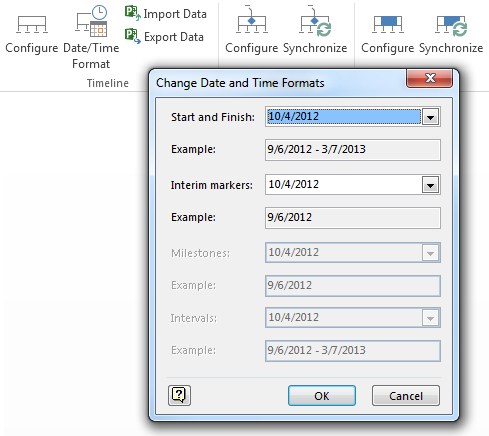Screen dimensions: 489x436
Task: Click the Start and Finish example text box
Action: pos(353,150)
